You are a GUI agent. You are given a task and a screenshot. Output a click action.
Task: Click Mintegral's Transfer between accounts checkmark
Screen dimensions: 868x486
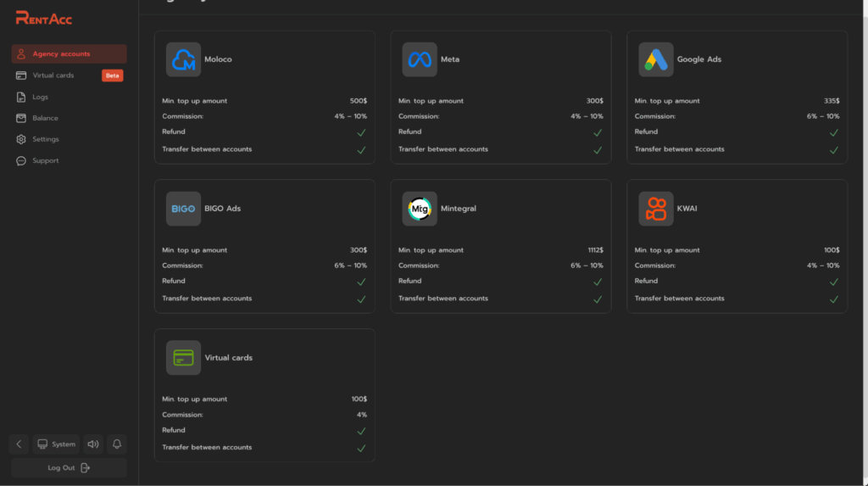(x=598, y=299)
